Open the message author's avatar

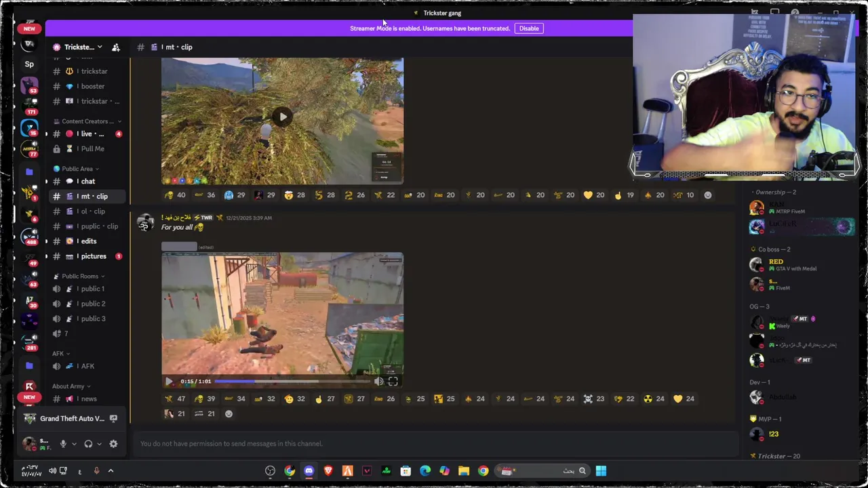[144, 223]
